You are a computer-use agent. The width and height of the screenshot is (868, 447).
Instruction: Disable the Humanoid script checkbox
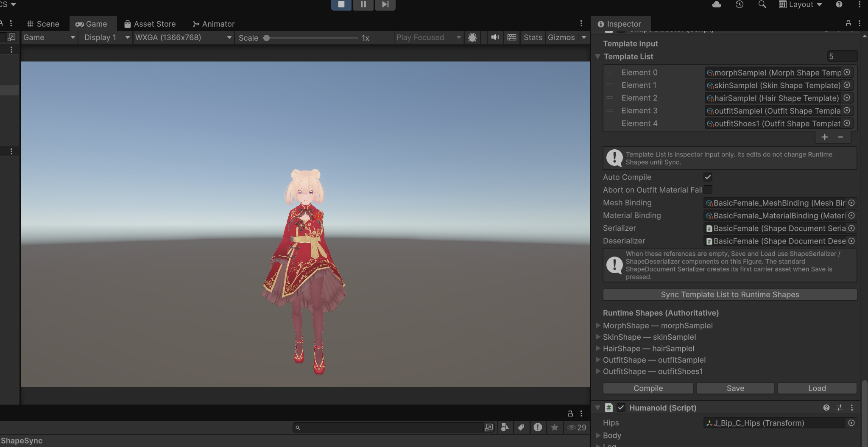tap(621, 408)
